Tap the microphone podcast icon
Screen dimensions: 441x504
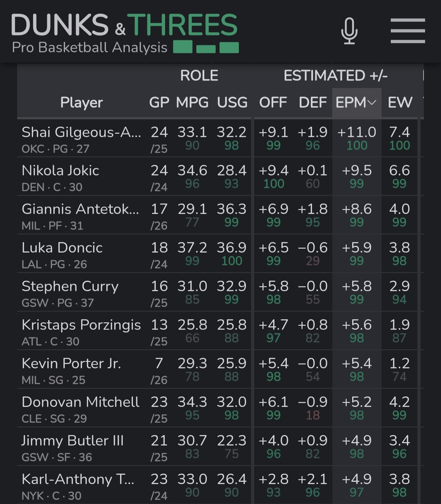(349, 31)
